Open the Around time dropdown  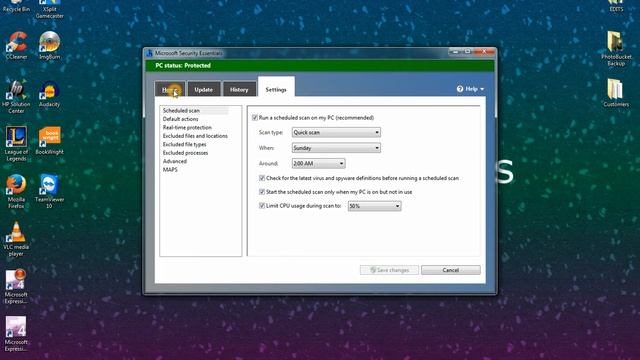[x=318, y=163]
